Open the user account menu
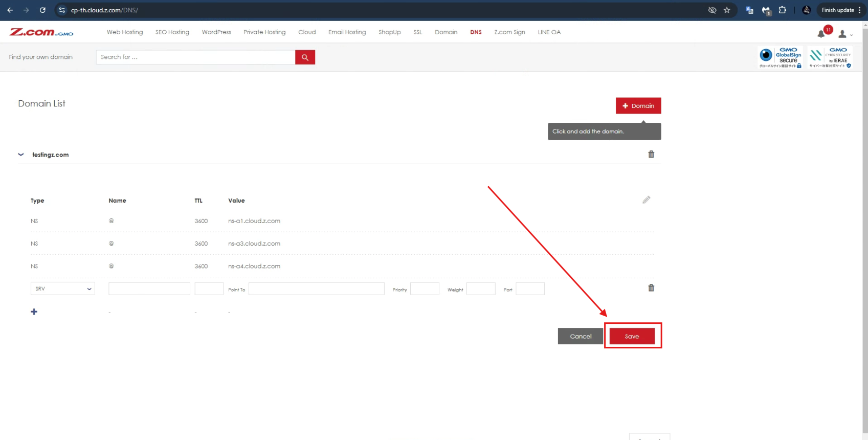 click(x=844, y=34)
